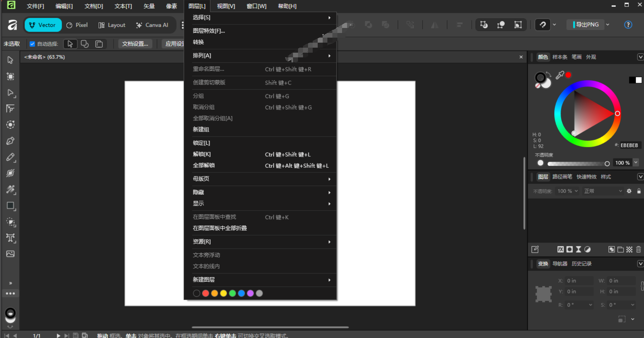Select the Pencil tool
The height and width of the screenshot is (338, 644).
10,157
